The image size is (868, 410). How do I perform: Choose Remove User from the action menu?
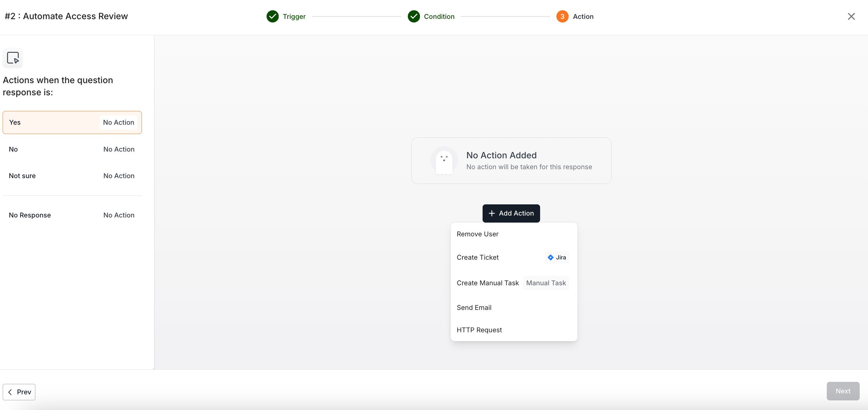tap(477, 234)
